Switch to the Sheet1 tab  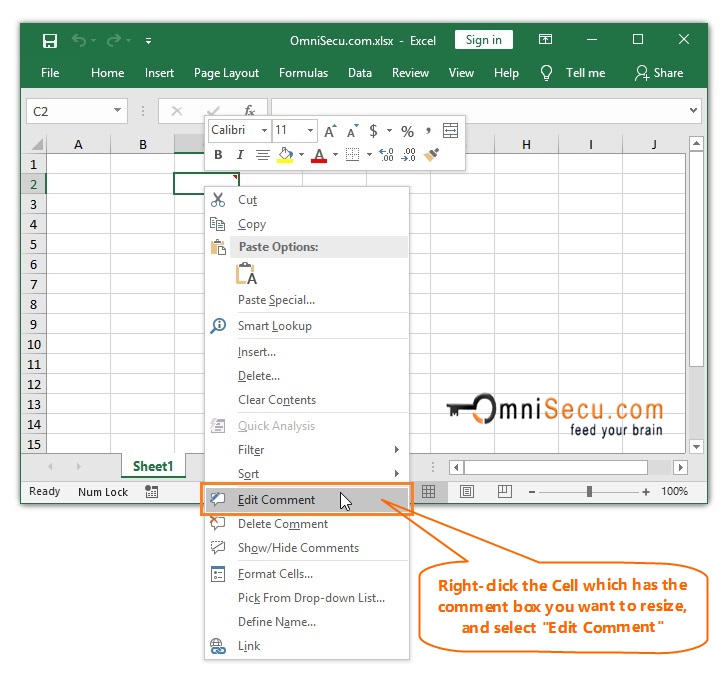[x=153, y=466]
